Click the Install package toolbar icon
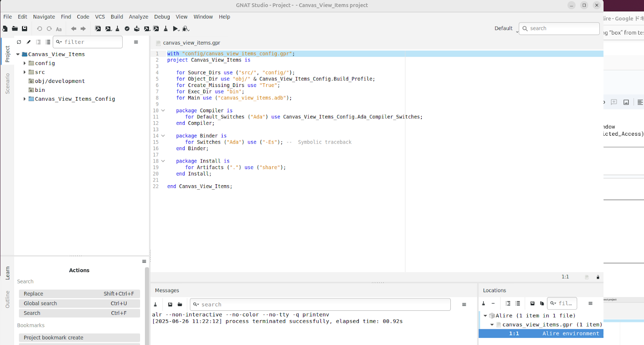The width and height of the screenshot is (644, 345). [137, 29]
